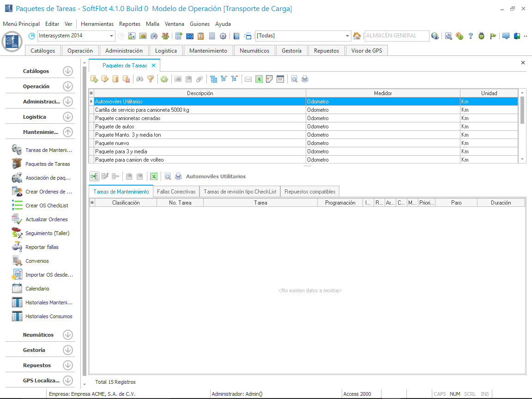The height and width of the screenshot is (399, 532).
Task: Collapse the Mantenimiento sidebar section
Action: [x=68, y=132]
